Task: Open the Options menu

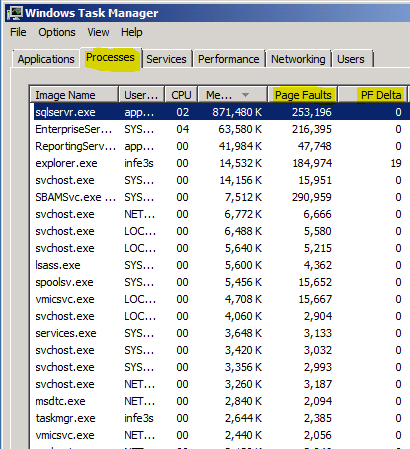Action: (x=57, y=32)
